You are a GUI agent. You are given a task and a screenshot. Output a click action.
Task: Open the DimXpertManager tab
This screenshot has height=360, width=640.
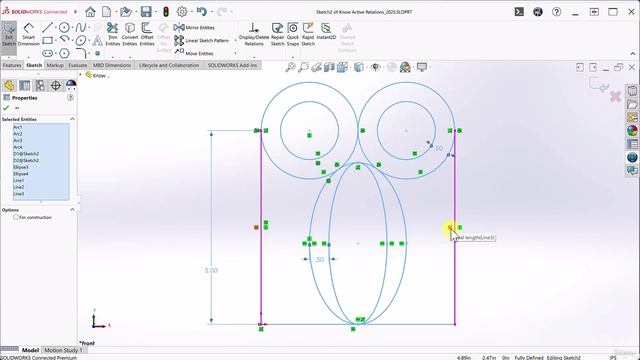[56, 85]
